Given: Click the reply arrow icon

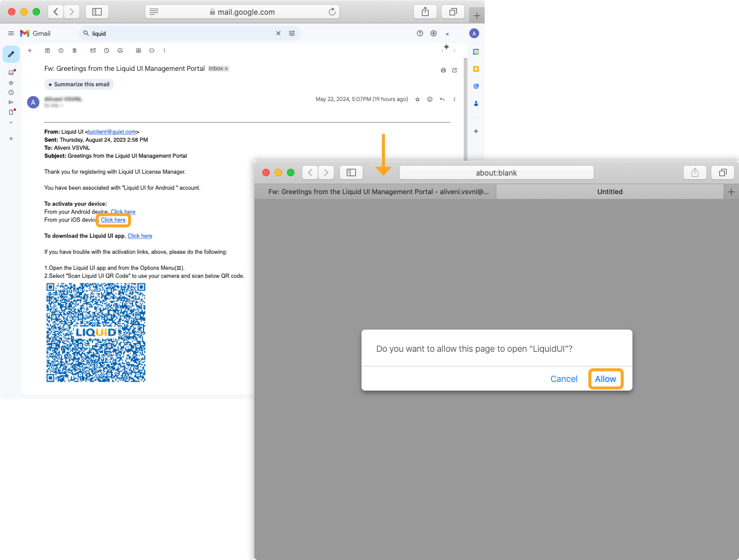Looking at the screenshot, I should [x=442, y=99].
